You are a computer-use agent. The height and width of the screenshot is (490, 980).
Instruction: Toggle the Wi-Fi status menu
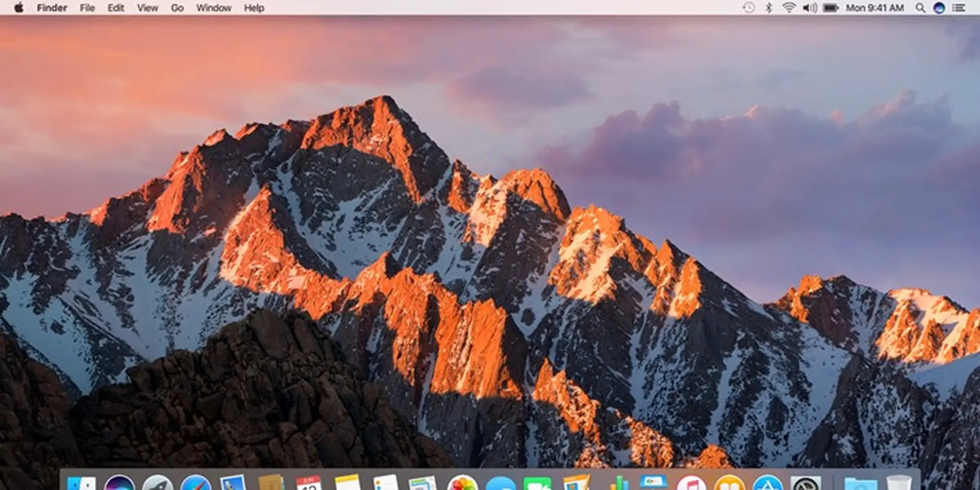click(x=789, y=8)
